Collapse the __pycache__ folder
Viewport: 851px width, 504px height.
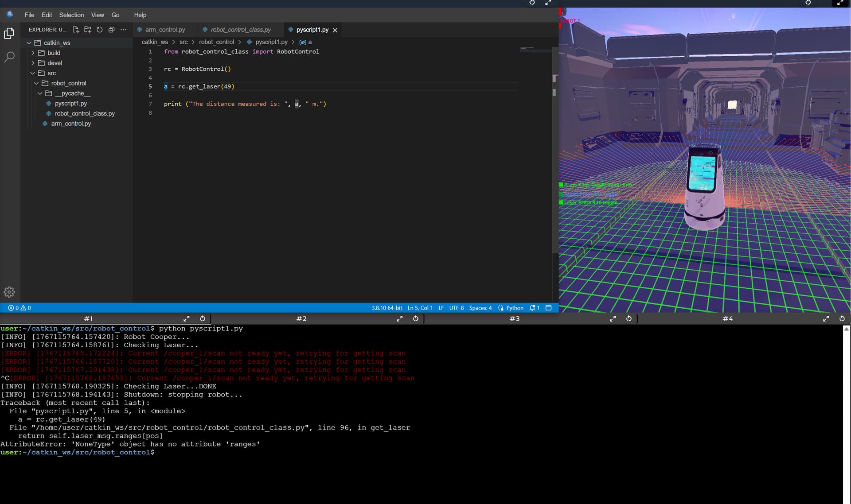73,93
